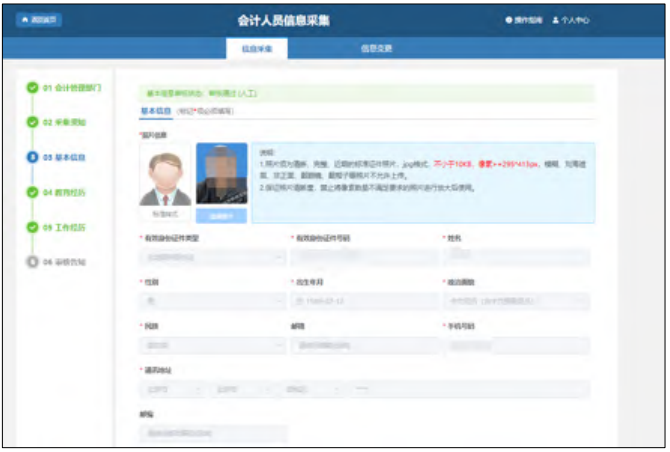This screenshot has width=670, height=452.
Task: Select the 基本信息 sub-tab
Action: click(x=154, y=111)
